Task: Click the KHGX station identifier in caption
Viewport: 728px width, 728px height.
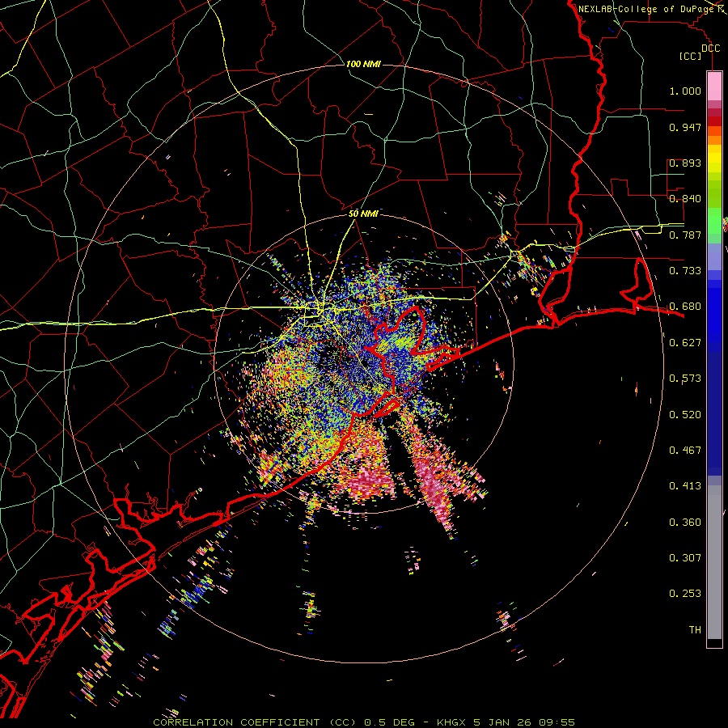Action: pyautogui.click(x=453, y=722)
